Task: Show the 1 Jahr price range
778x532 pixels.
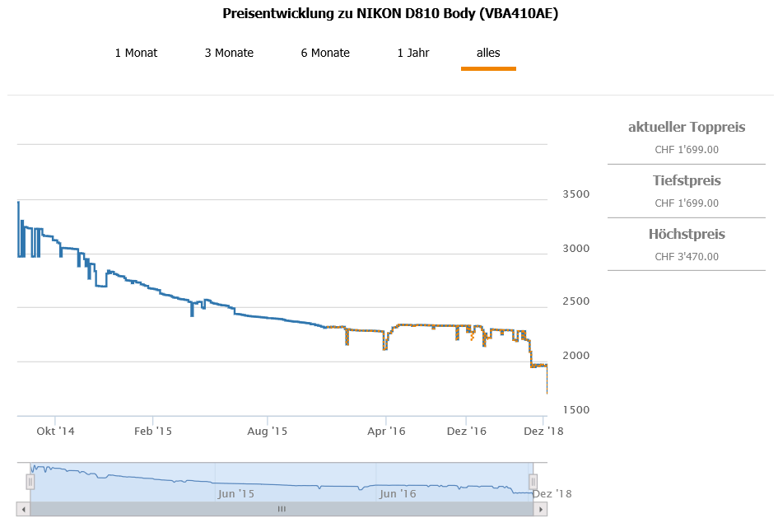Action: 412,53
